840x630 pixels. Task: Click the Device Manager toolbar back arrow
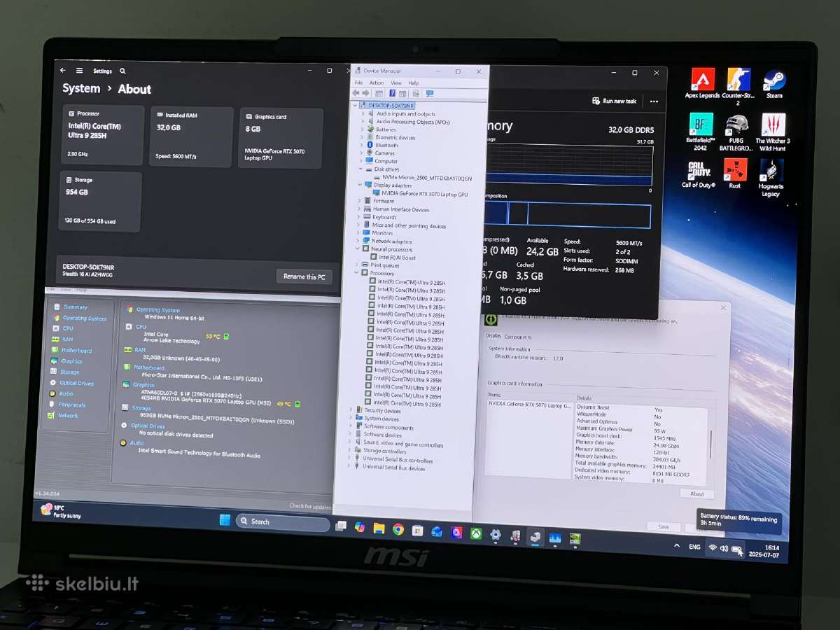(356, 93)
